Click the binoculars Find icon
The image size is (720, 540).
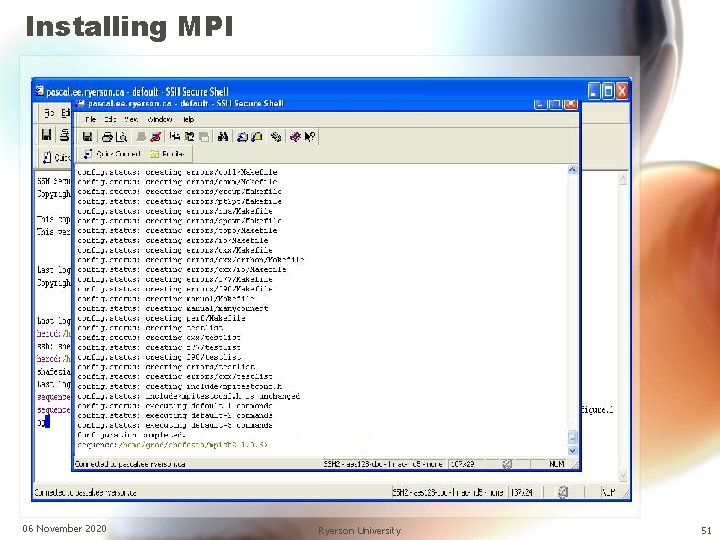point(223,136)
